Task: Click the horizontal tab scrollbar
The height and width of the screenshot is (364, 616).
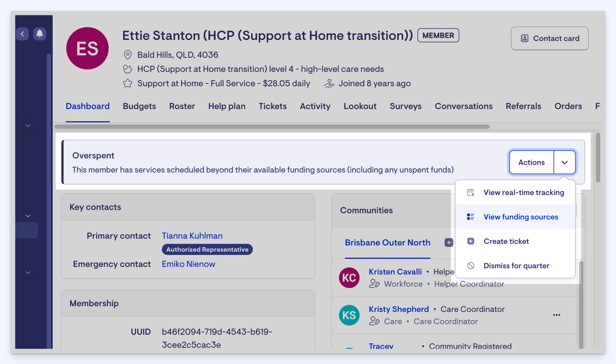Action: tap(272, 127)
